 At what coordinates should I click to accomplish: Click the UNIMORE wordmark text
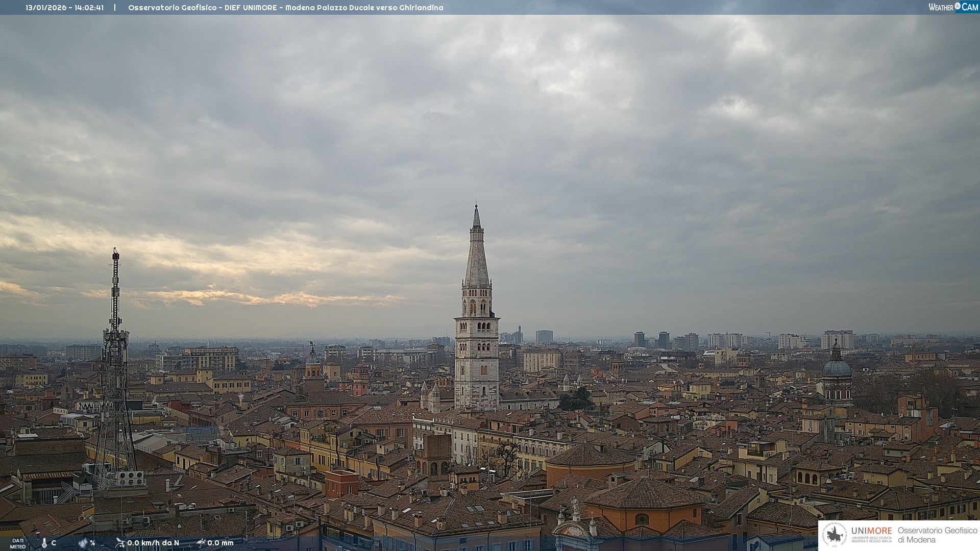871,531
